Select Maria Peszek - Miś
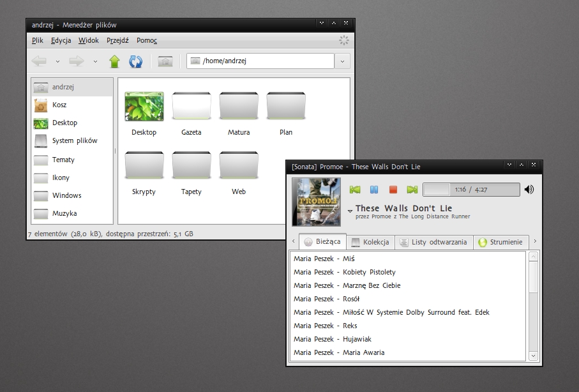Viewport: 579px width, 392px height. click(x=408, y=259)
